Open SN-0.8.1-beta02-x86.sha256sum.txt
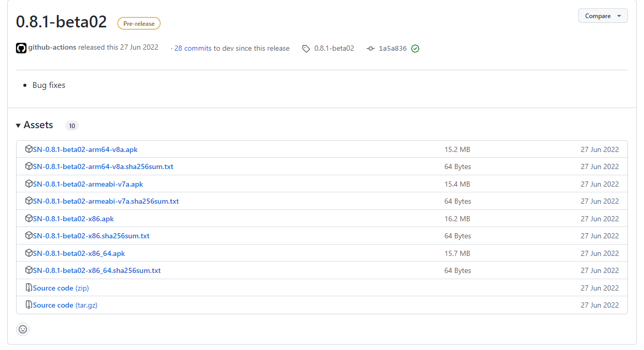Image resolution: width=644 pixels, height=350 pixels. click(91, 236)
